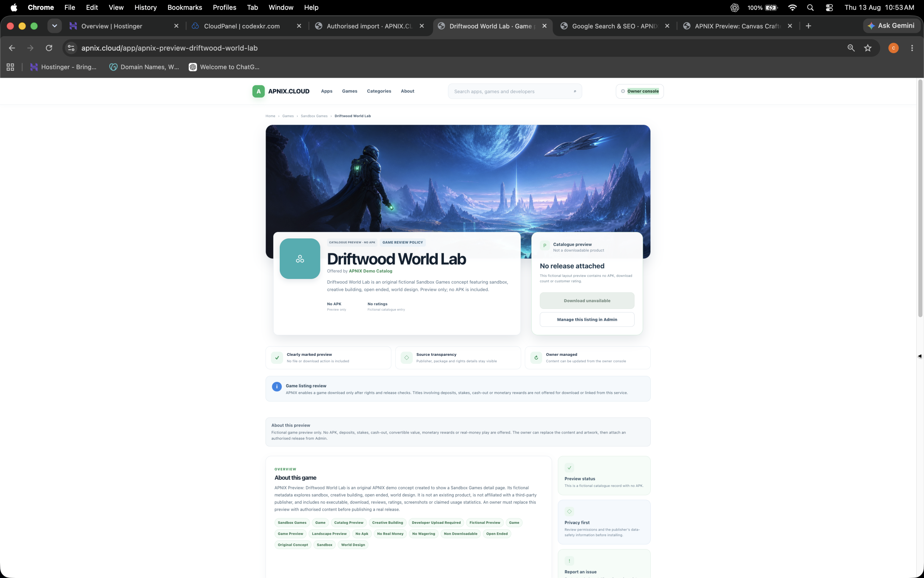924x578 pixels.
Task: Click the Games breadcrumb link
Action: (x=288, y=116)
